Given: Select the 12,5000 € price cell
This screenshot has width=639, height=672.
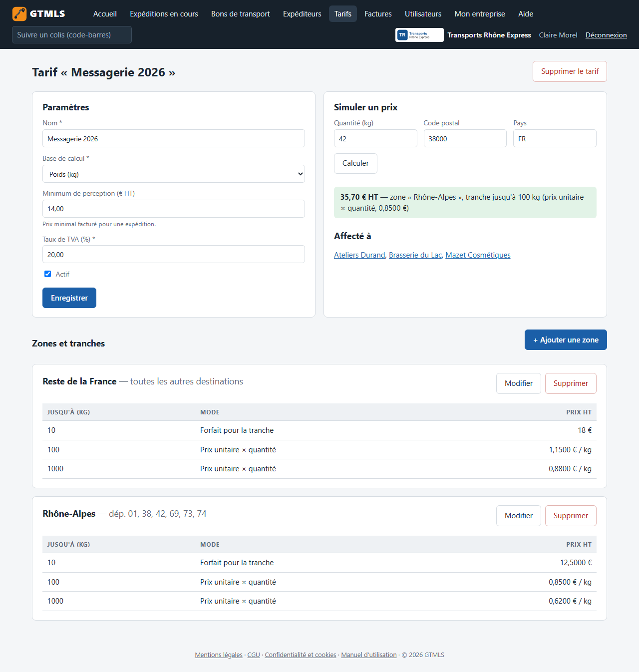Looking at the screenshot, I should coord(576,563).
